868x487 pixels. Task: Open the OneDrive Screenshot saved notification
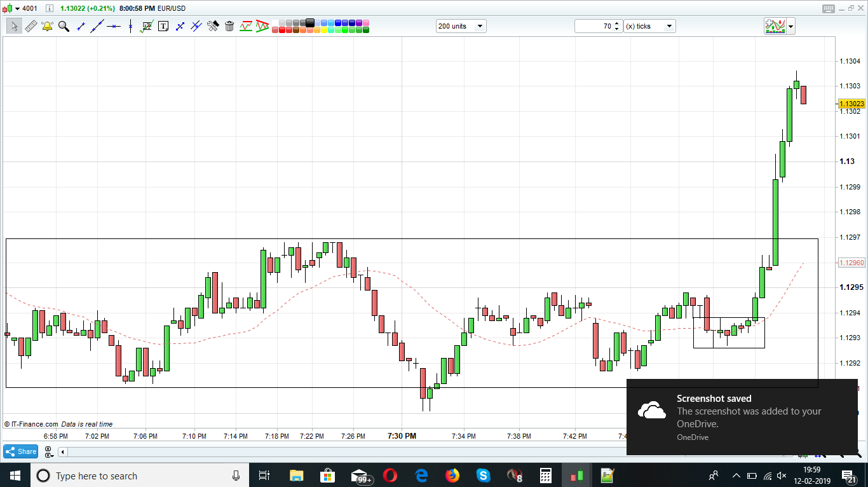tap(742, 417)
